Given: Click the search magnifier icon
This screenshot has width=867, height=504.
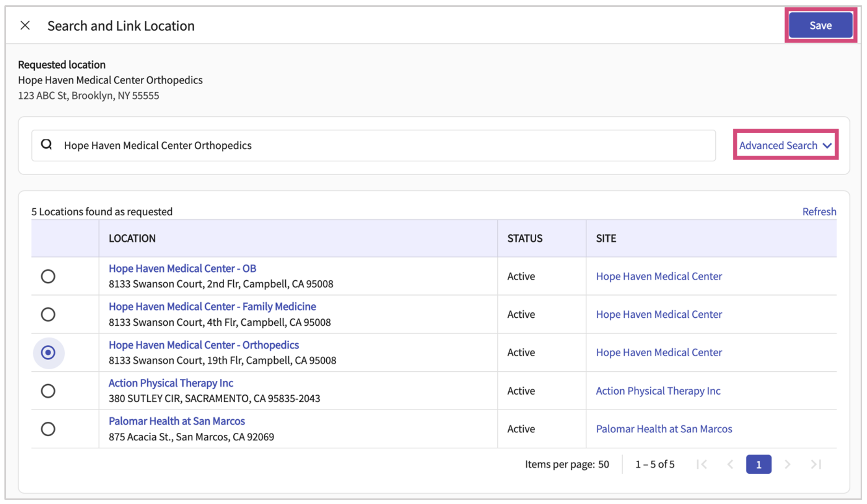Looking at the screenshot, I should (x=47, y=145).
